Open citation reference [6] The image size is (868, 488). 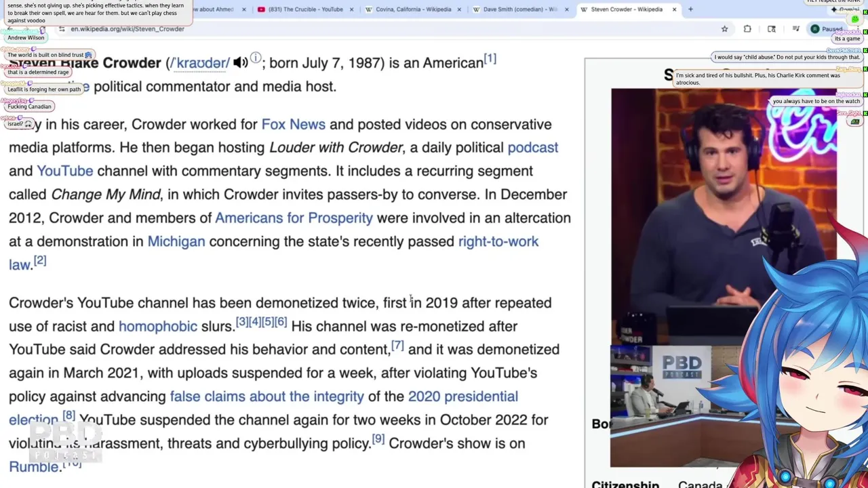click(x=281, y=322)
